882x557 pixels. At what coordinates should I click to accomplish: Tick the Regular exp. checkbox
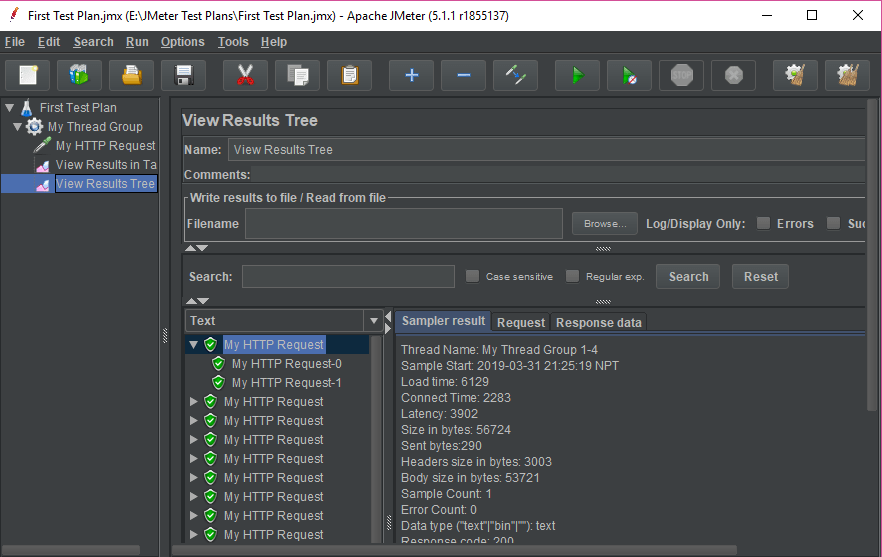pyautogui.click(x=573, y=276)
